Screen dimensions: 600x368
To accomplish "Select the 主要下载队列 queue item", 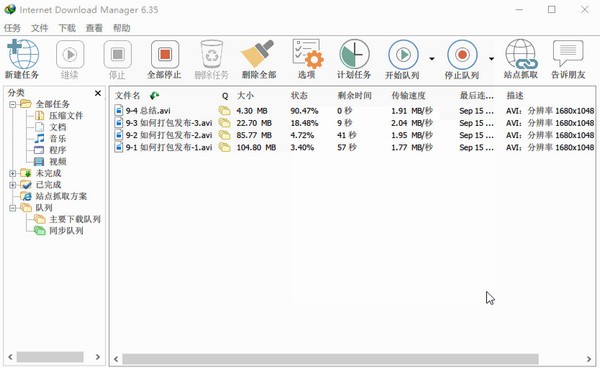I will click(75, 219).
